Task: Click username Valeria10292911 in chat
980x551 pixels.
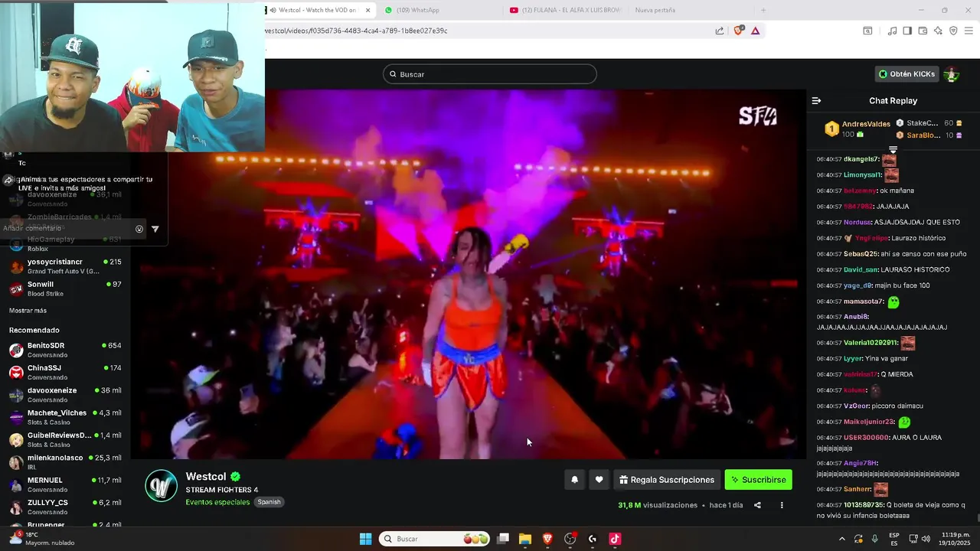Action: coord(871,343)
